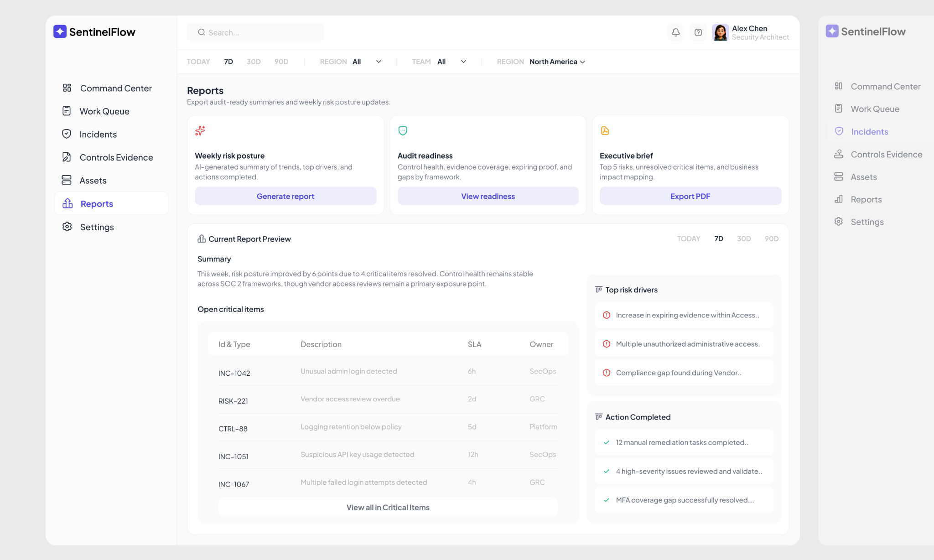Click the notification bell icon
The image size is (934, 560).
point(675,32)
